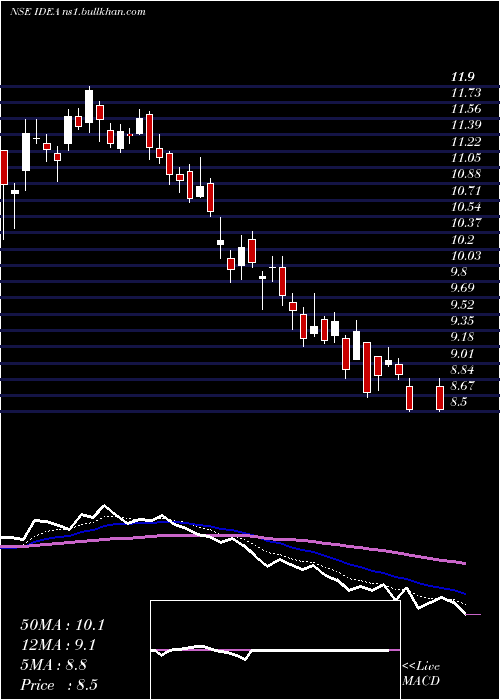Click the 10.2 price axis label
The height and width of the screenshot is (700, 500).
click(462, 240)
